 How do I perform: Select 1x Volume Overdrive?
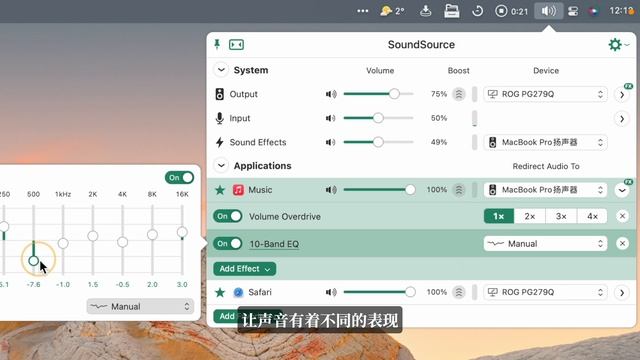click(x=498, y=216)
